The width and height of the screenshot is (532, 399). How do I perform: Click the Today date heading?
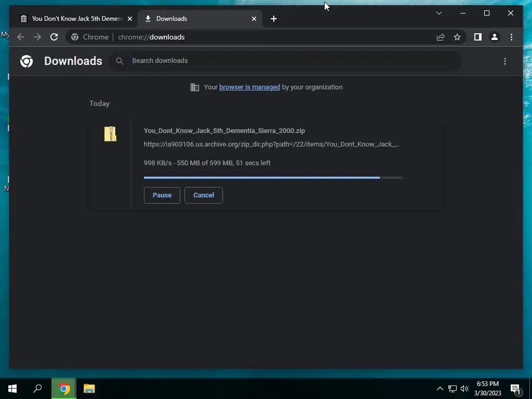pyautogui.click(x=99, y=103)
